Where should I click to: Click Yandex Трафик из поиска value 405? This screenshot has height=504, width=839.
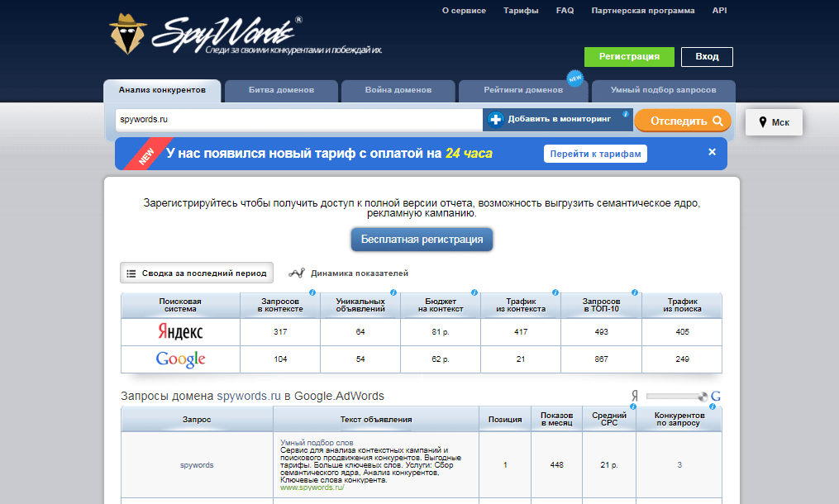[682, 331]
